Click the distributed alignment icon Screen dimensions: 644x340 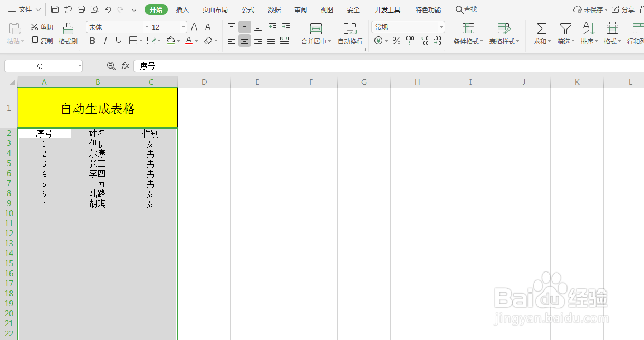[x=284, y=41]
